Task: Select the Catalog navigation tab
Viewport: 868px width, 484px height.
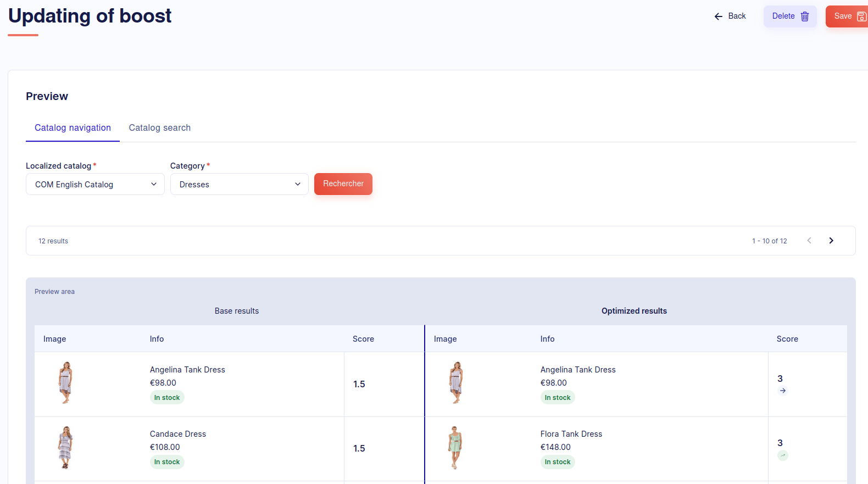Action: (73, 128)
